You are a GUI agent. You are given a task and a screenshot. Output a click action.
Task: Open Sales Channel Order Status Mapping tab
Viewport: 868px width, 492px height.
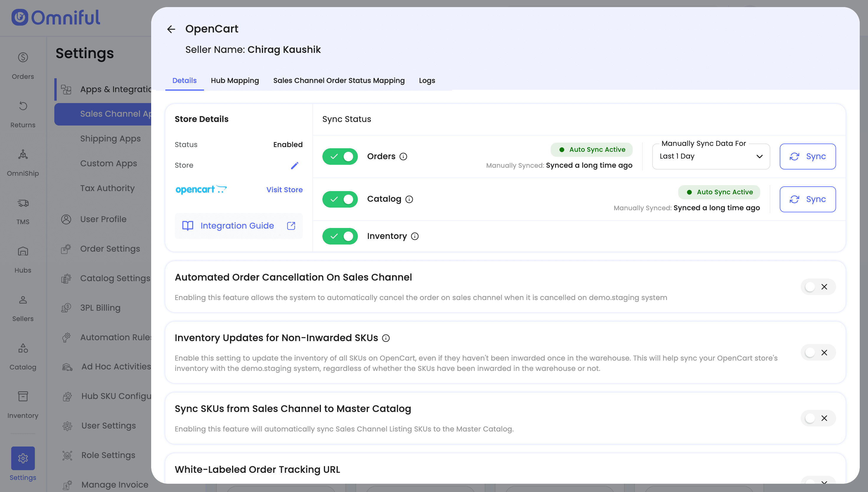point(339,80)
